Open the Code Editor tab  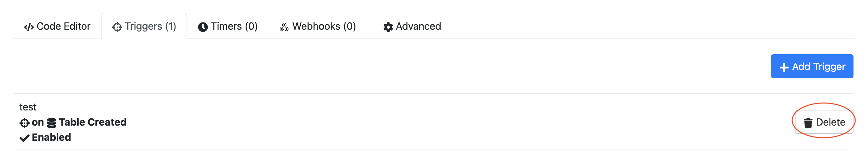(57, 26)
